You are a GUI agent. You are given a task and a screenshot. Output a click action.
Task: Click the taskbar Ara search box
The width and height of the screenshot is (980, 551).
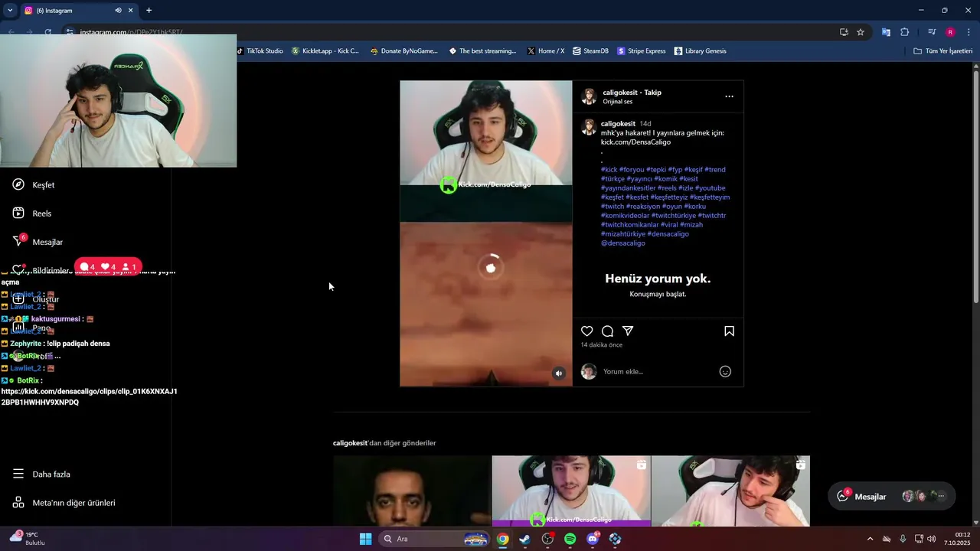434,539
